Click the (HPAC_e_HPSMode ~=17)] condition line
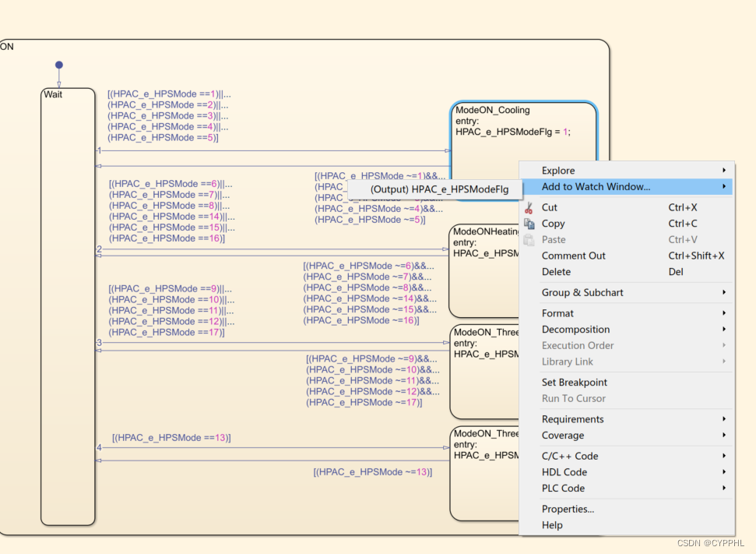 point(364,403)
